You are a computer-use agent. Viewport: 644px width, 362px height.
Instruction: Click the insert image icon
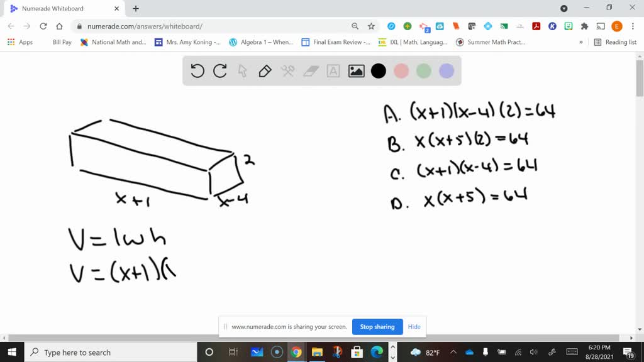pos(356,71)
